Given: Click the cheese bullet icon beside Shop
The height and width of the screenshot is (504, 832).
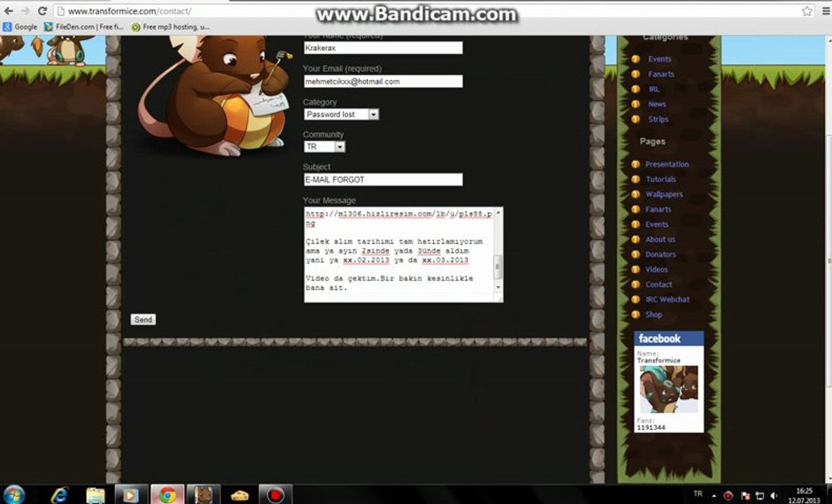Looking at the screenshot, I should (x=635, y=314).
